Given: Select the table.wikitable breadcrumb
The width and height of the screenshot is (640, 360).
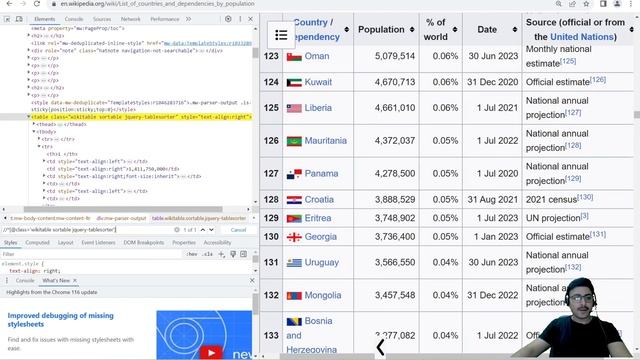Looking at the screenshot, I should click(199, 218).
